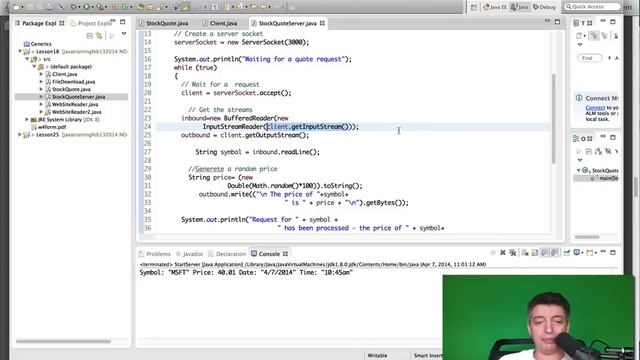This screenshot has width=640, height=360.
Task: Switch to the Problems tab
Action: point(154,254)
